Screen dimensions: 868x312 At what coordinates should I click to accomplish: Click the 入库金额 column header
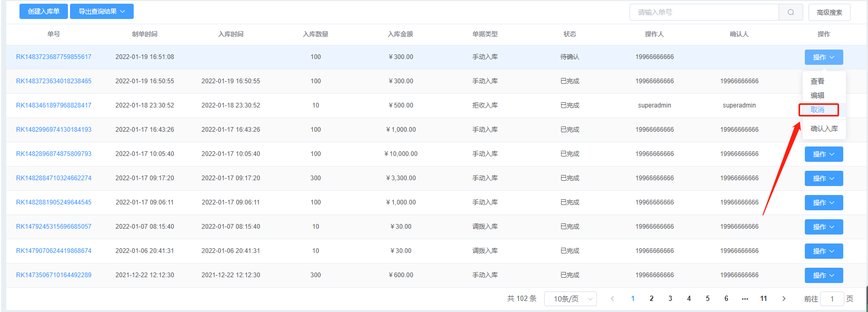pos(401,34)
